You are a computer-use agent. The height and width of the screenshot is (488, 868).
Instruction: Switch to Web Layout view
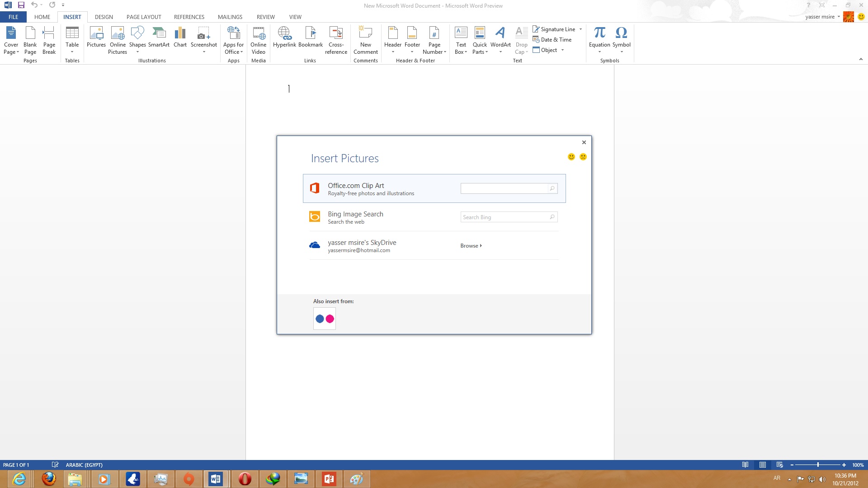tap(780, 465)
